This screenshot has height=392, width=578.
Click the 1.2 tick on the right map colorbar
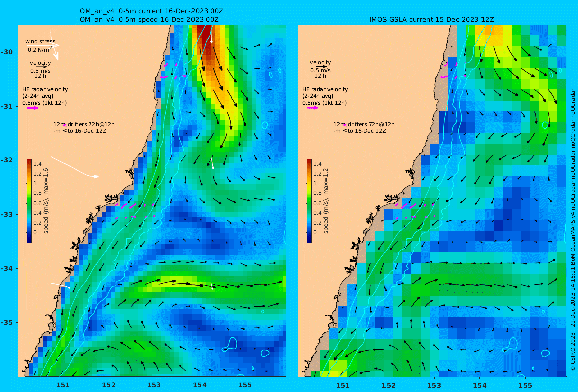[x=317, y=174]
